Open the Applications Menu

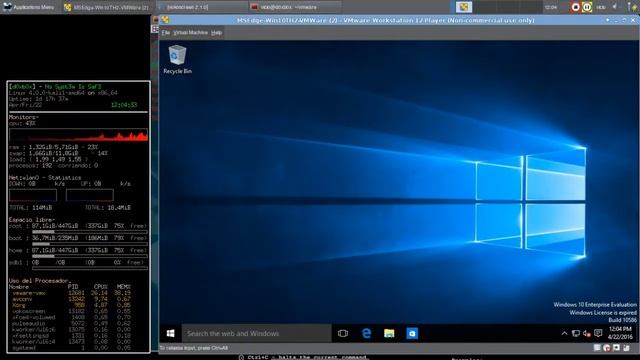[28, 7]
